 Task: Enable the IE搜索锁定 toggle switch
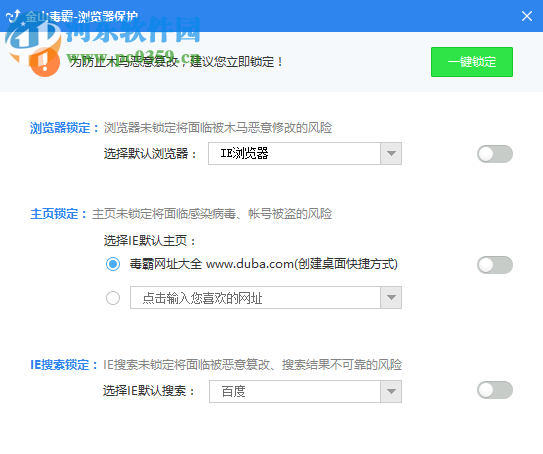coord(495,390)
